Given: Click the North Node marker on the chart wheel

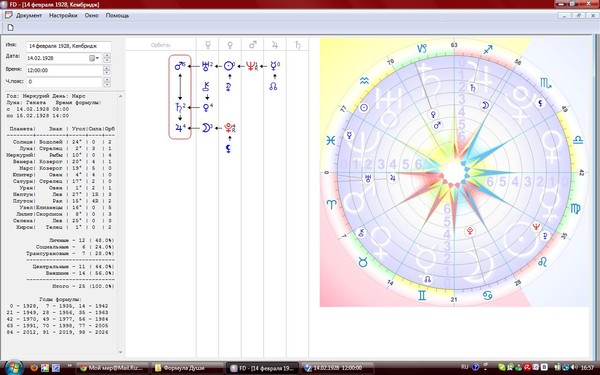Looking at the screenshot, I should point(427,279).
